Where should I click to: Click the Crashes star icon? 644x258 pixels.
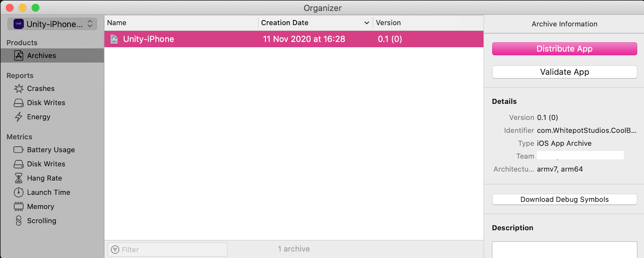click(19, 89)
